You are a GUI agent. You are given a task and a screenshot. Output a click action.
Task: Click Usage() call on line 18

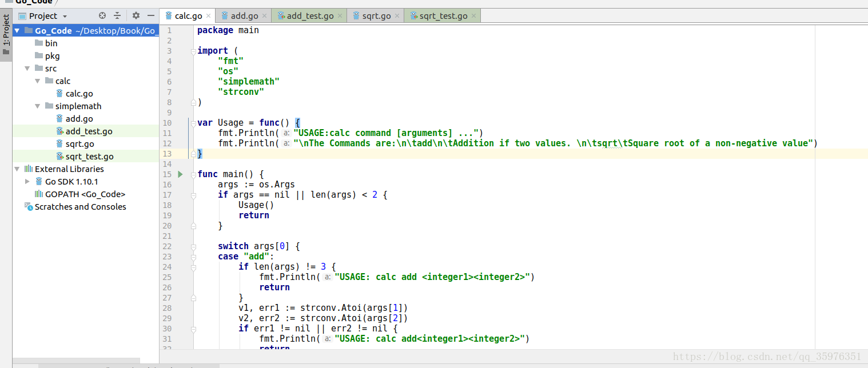click(x=256, y=205)
